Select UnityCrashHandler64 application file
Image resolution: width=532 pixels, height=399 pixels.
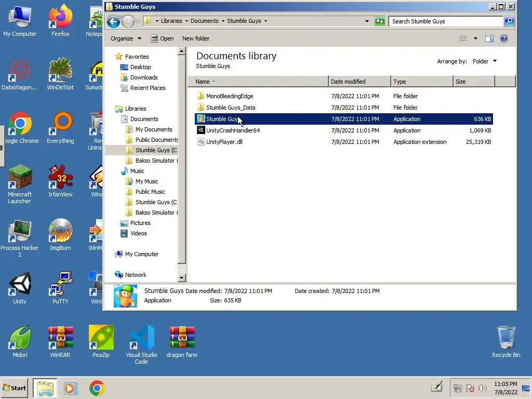344,130
